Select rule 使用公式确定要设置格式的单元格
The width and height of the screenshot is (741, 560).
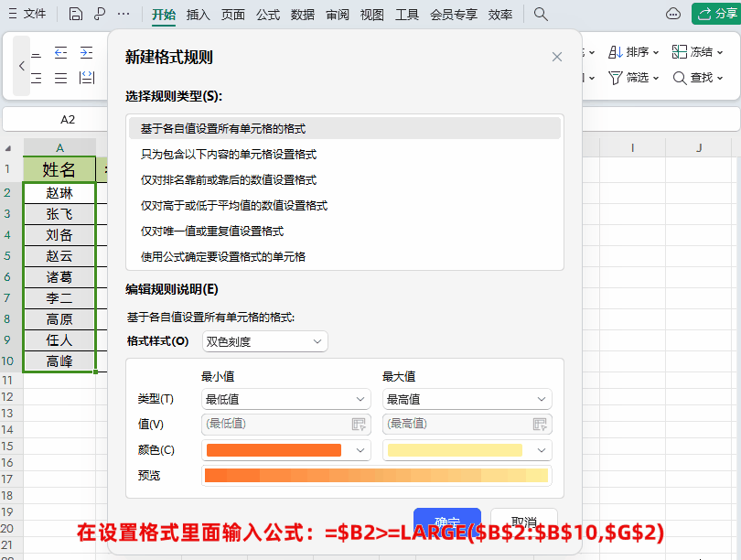pos(345,256)
